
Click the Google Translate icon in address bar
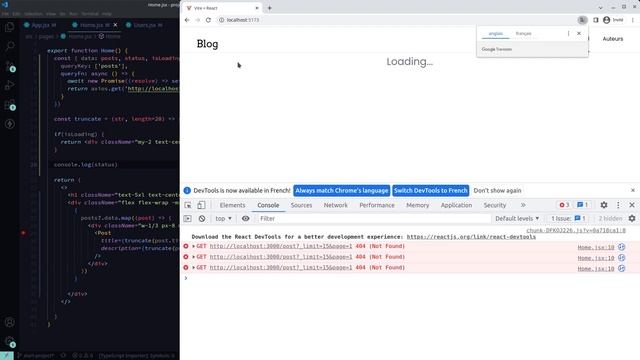[582, 20]
